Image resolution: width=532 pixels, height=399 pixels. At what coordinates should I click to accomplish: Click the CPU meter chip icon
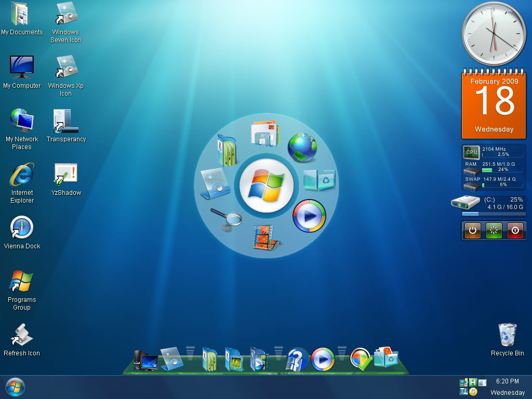click(471, 152)
